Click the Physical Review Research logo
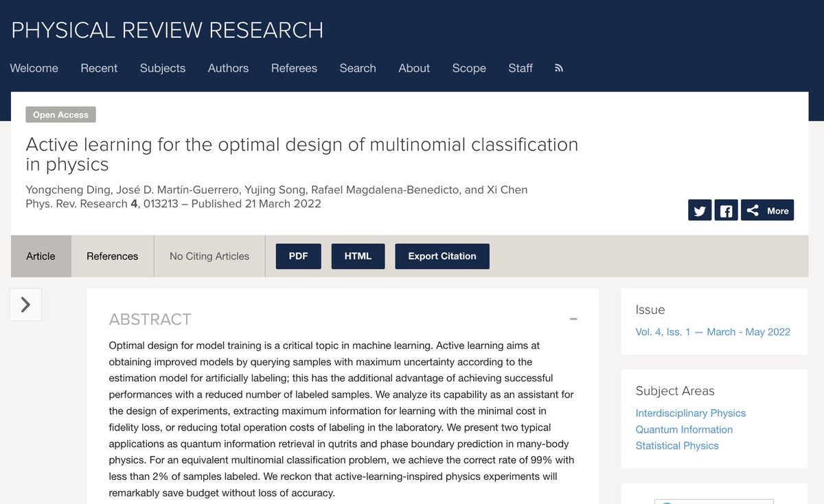Screen dimensions: 824x504 coord(167,30)
